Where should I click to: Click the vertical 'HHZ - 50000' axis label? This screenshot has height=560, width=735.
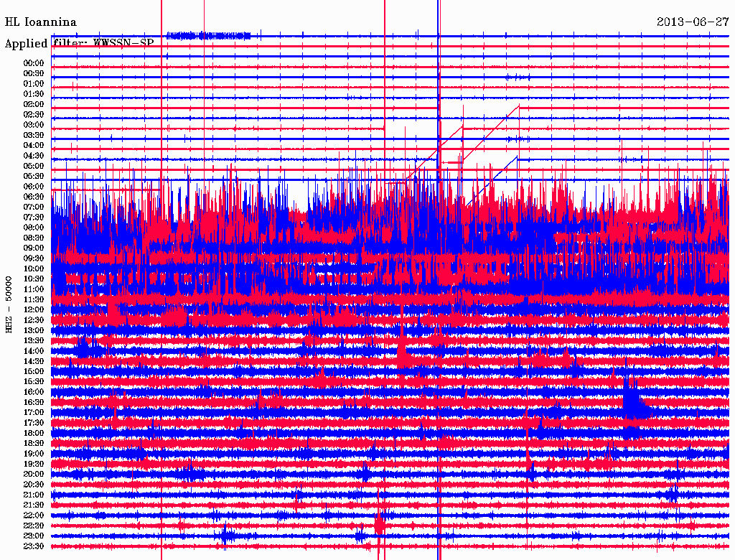click(9, 304)
